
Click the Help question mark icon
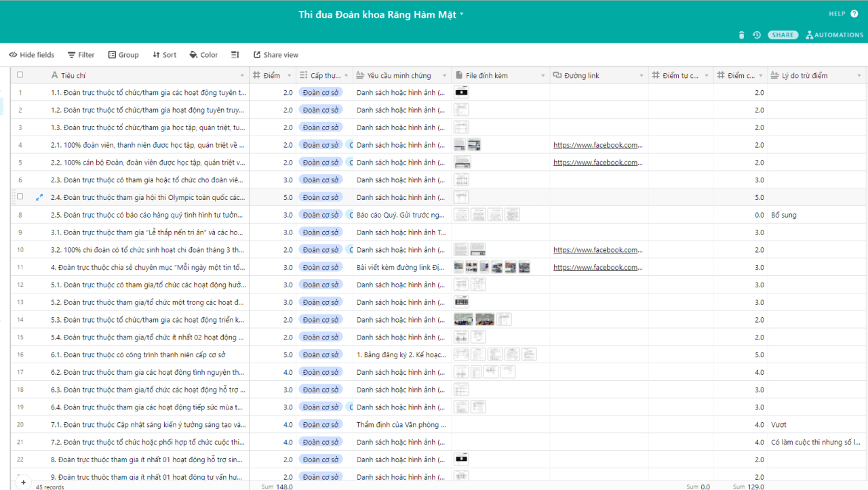pos(854,14)
